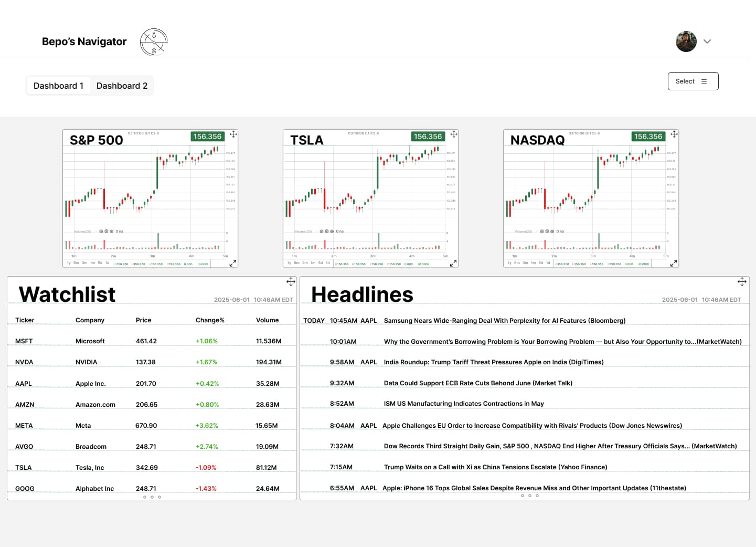Select the NVDA ticker in watchlist
Image resolution: width=756 pixels, height=547 pixels.
(24, 362)
